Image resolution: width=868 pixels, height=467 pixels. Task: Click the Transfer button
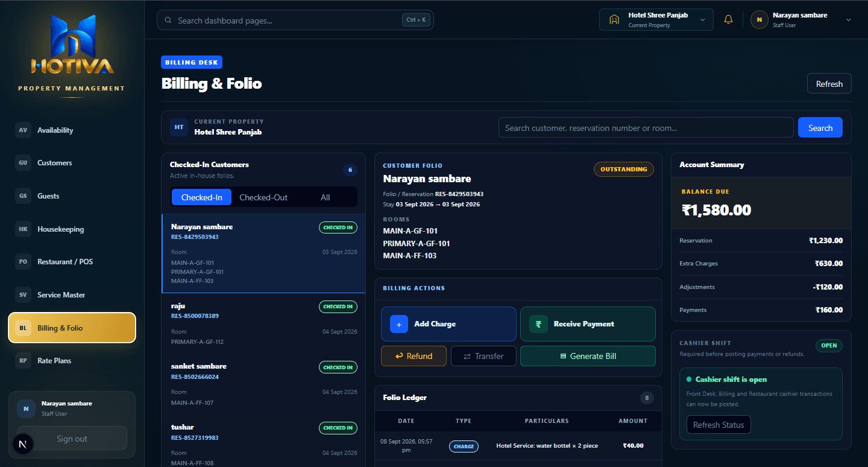click(x=483, y=356)
